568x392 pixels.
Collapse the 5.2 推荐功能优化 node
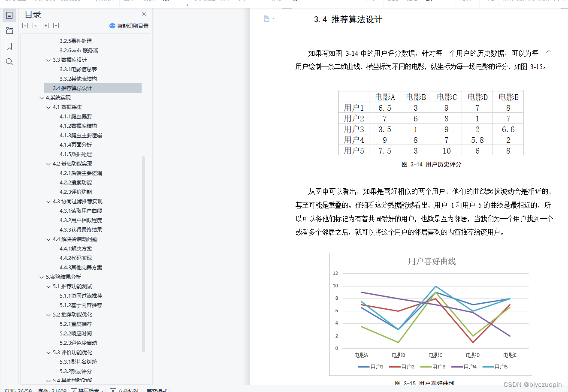click(48, 315)
